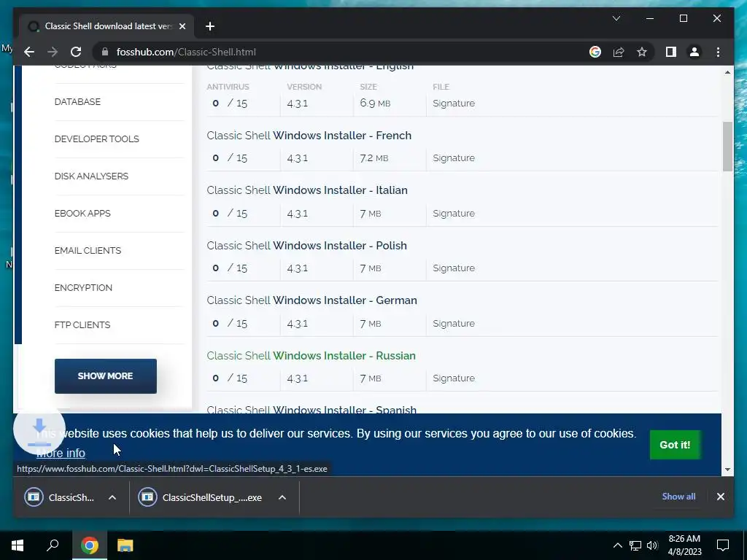Open the Chrome profile menu

click(694, 52)
